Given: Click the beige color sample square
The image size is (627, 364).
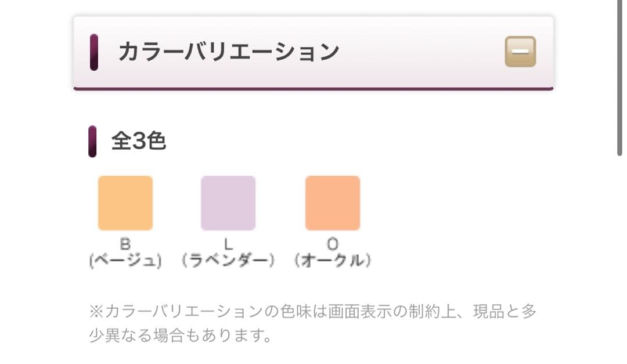Looking at the screenshot, I should coord(125,203).
